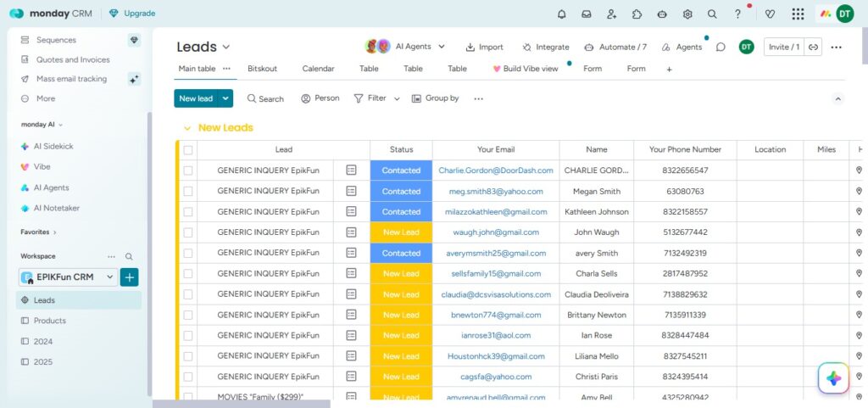Image resolution: width=868 pixels, height=408 pixels.
Task: Tick checkbox for John Waugh lead
Action: (x=188, y=232)
